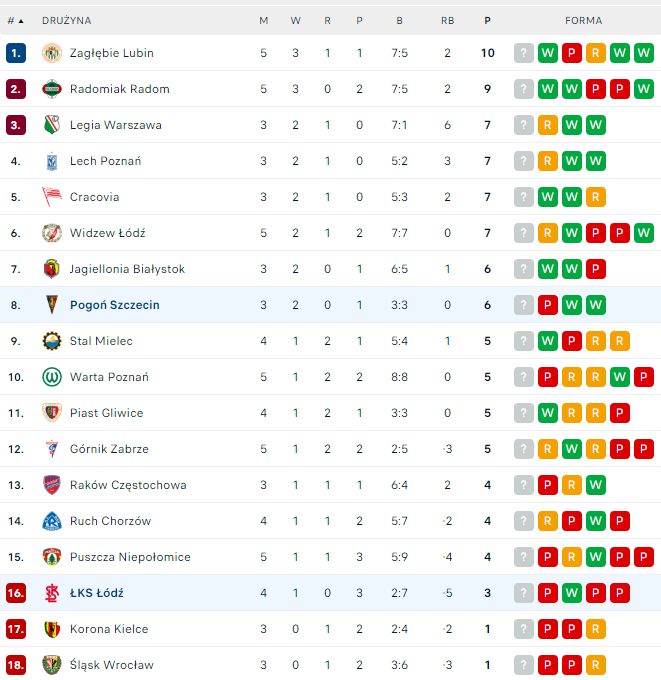Click the Zagłębie Lubin club crest

point(52,53)
